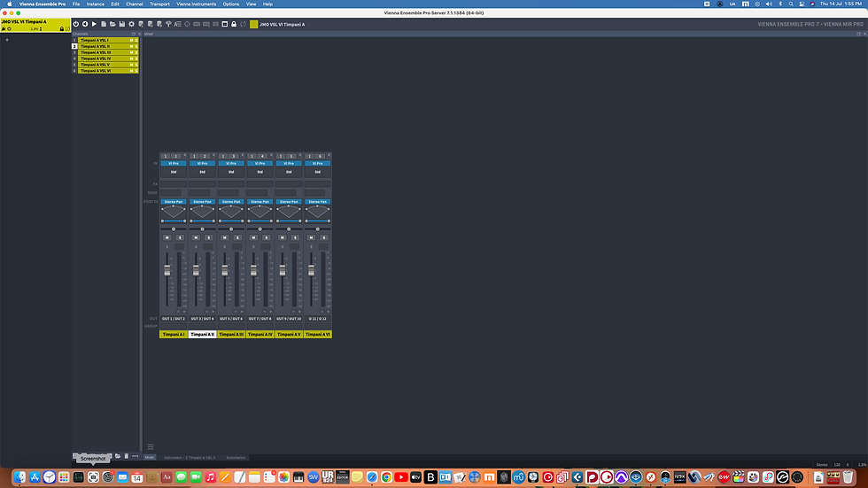Click the Timpani A I volume fader

(167, 270)
